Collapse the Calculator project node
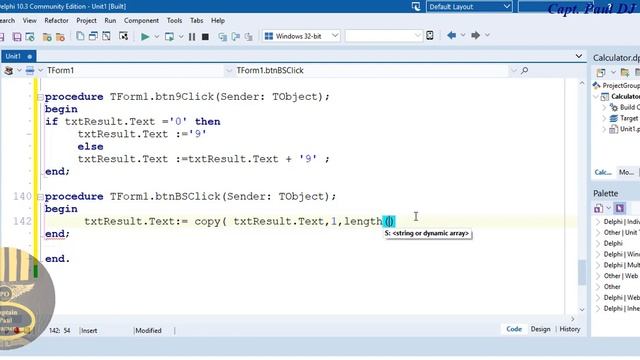The image size is (640, 360). point(596,97)
